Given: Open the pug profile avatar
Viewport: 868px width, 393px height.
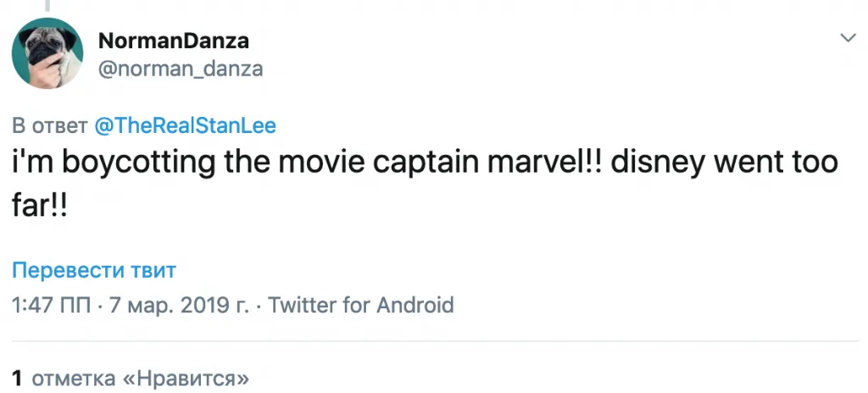Looking at the screenshot, I should [47, 53].
